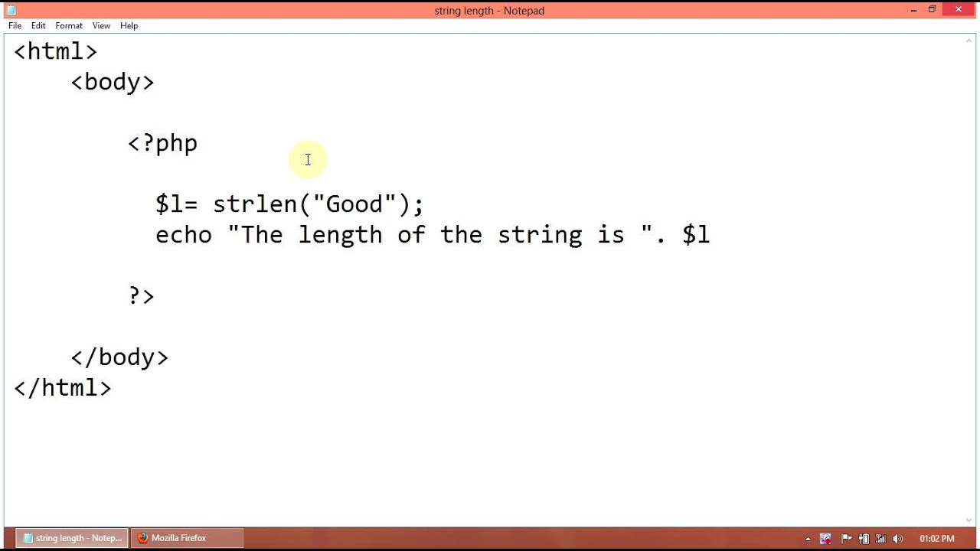
Task: Open the Help menu
Action: pyautogui.click(x=129, y=26)
